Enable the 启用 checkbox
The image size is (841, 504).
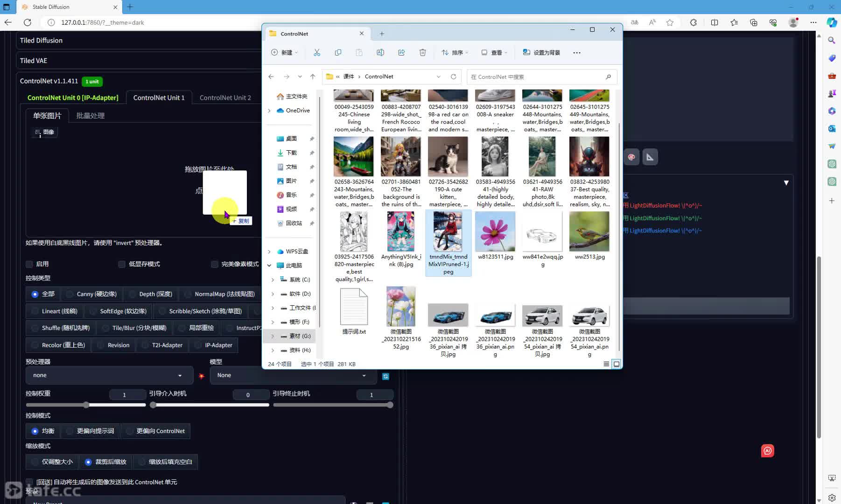click(x=29, y=264)
